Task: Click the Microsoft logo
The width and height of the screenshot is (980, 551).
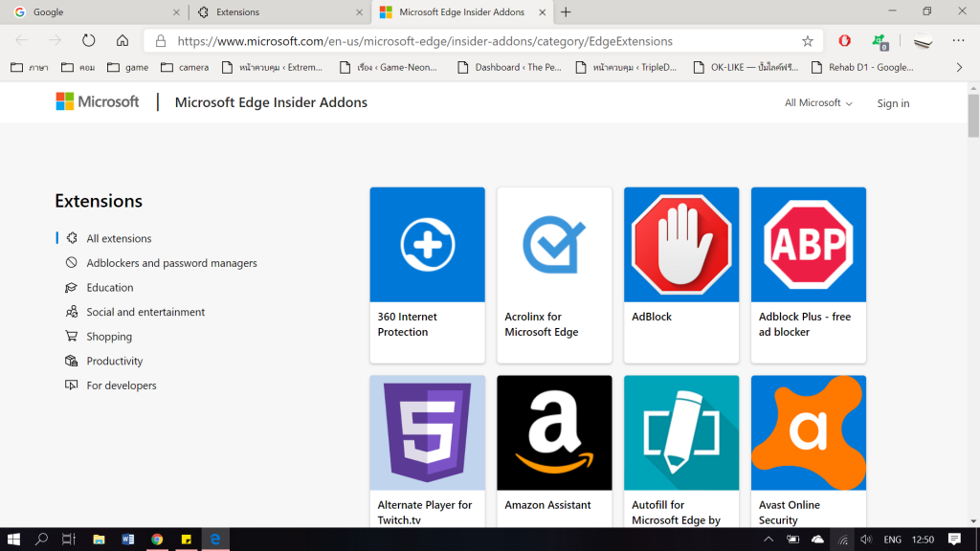Action: coord(98,101)
